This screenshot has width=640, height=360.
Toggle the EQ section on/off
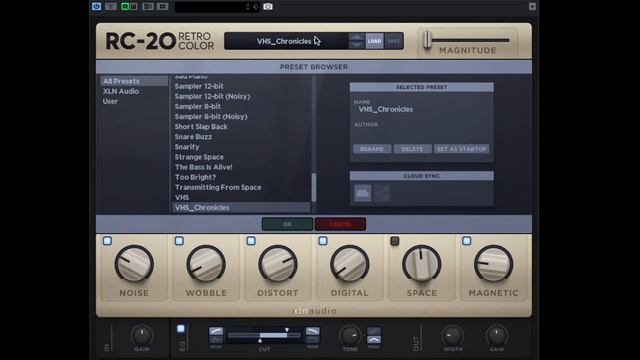tap(181, 329)
